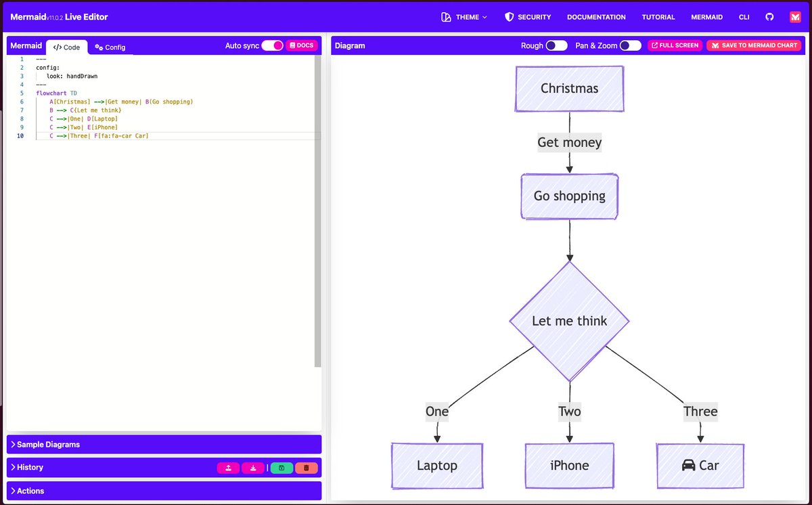Screen dimensions: 812x505
Task: Click the code editor vertical scrollbar
Action: (318, 211)
